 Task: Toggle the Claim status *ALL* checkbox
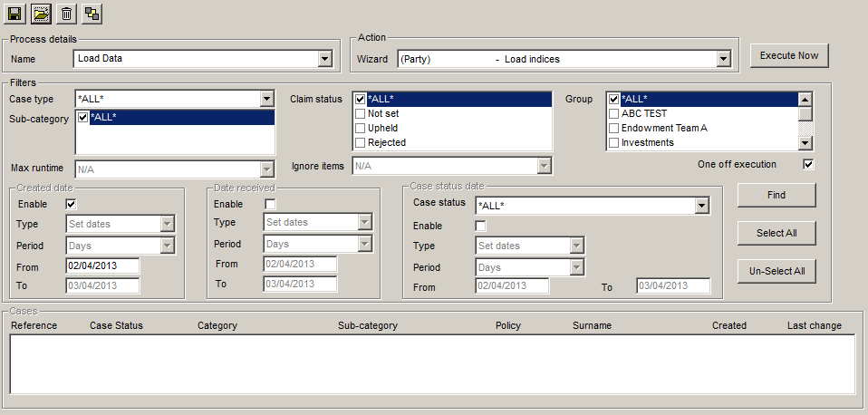pos(360,99)
